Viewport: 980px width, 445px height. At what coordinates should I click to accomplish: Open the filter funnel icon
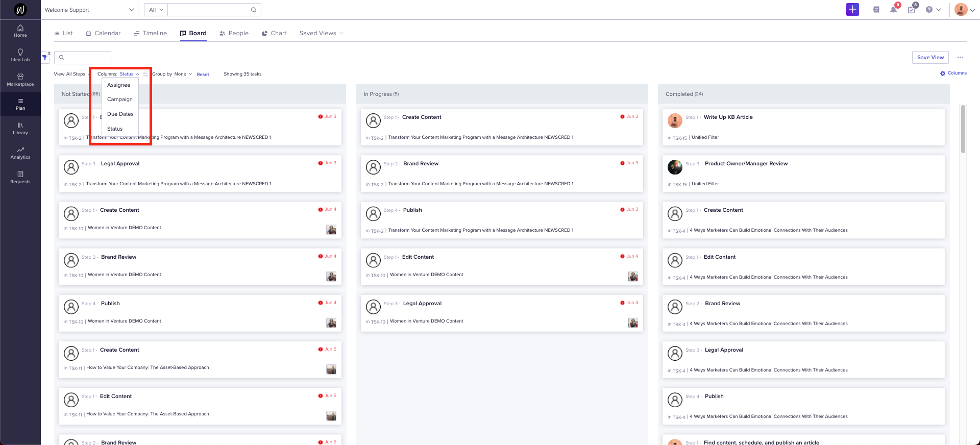click(x=45, y=57)
